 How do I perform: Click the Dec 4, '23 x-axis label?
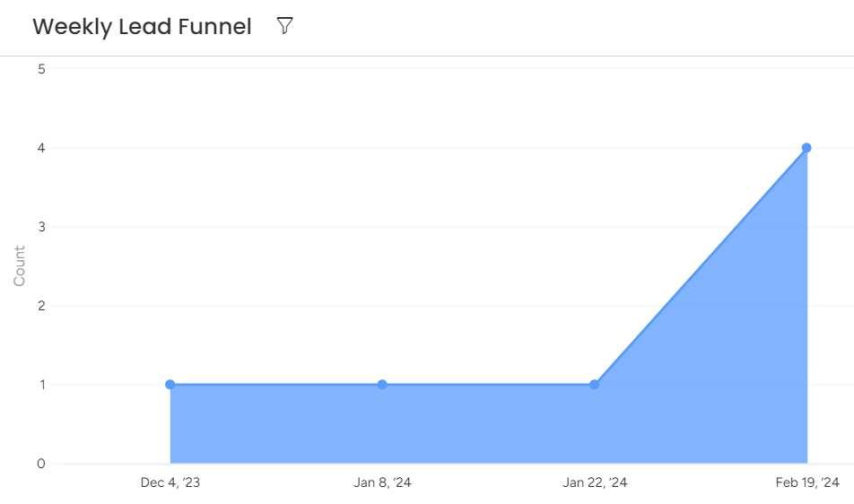pos(170,482)
